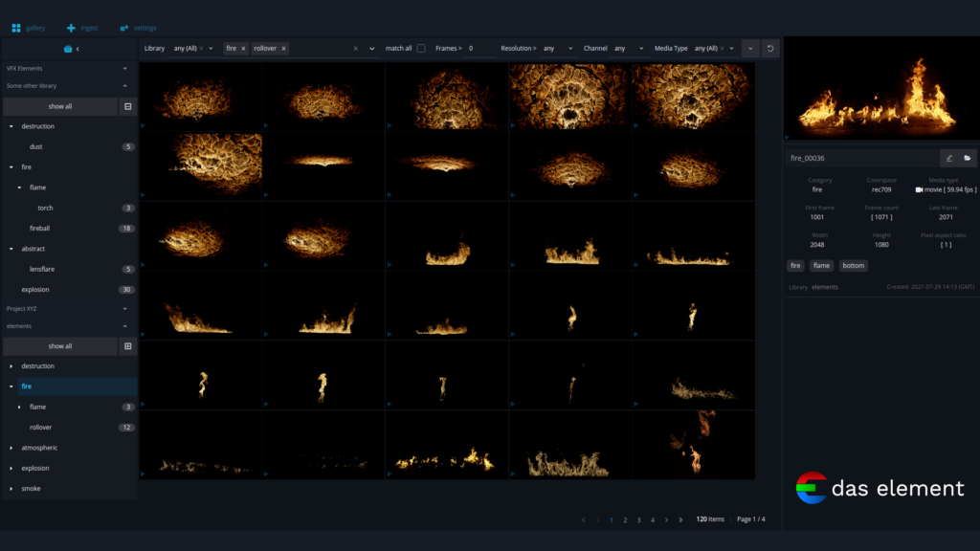
Task: Toggle the match all checkbox
Action: (421, 49)
